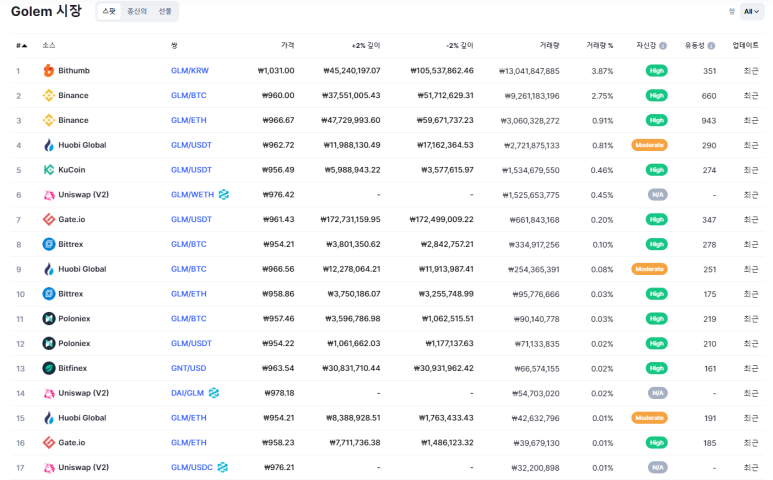
Task: Click Moderate badge in Huobi GLM/USDT row
Action: (649, 145)
